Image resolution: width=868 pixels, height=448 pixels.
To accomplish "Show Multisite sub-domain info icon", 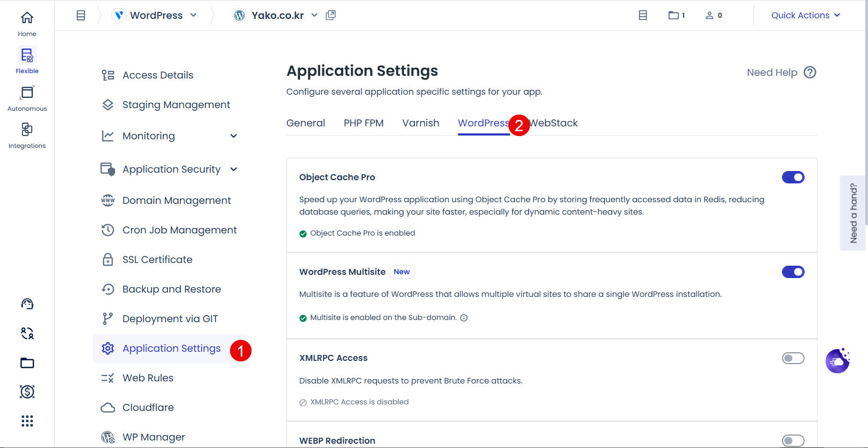I will pyautogui.click(x=464, y=318).
